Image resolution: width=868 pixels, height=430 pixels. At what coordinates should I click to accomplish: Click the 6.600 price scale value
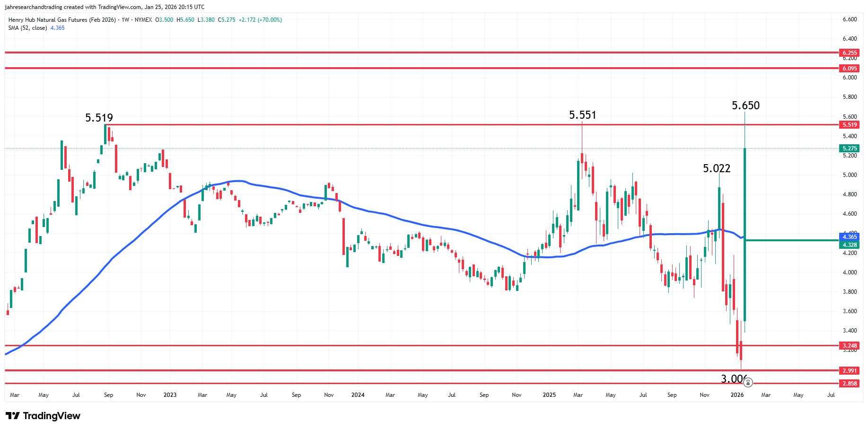[850, 19]
